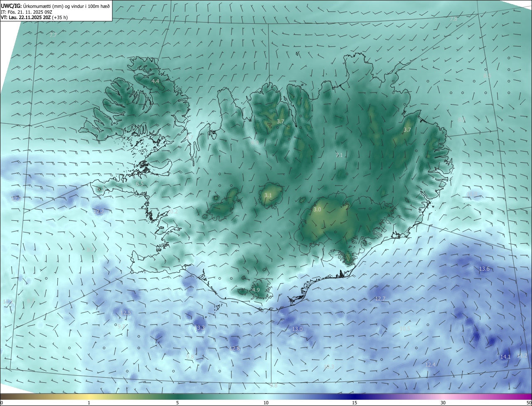Image resolution: width=532 pixels, height=406 pixels.
Task: Click the '10' tick on the colour scale
Action: [x=266, y=403]
